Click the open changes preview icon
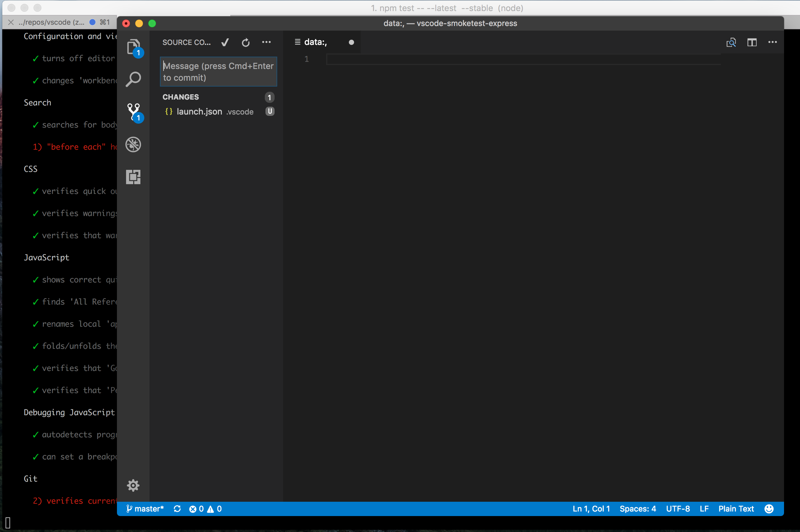800x532 pixels. click(731, 42)
